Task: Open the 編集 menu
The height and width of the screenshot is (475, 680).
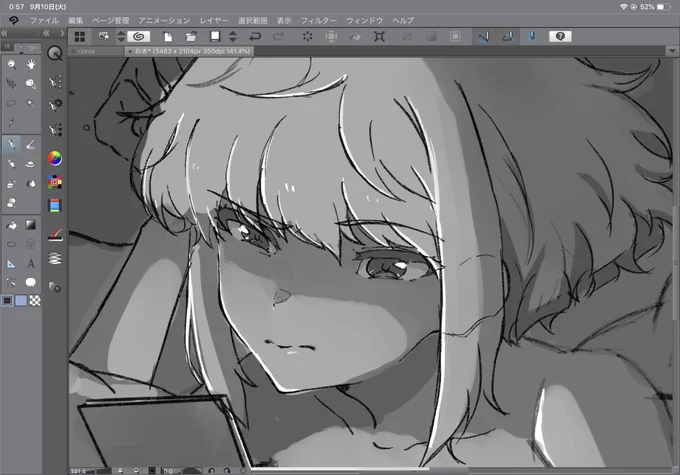Action: (76, 20)
